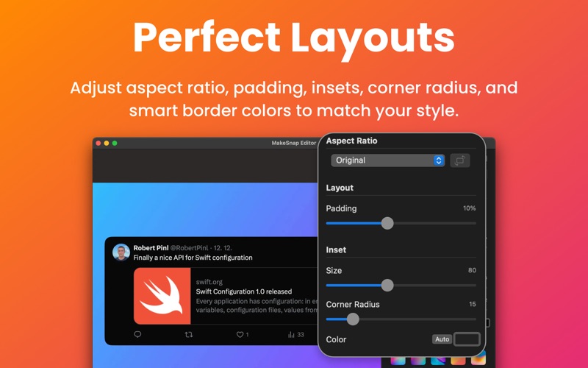Adjust the Inset Size slider handle
588x368 pixels.
(387, 285)
